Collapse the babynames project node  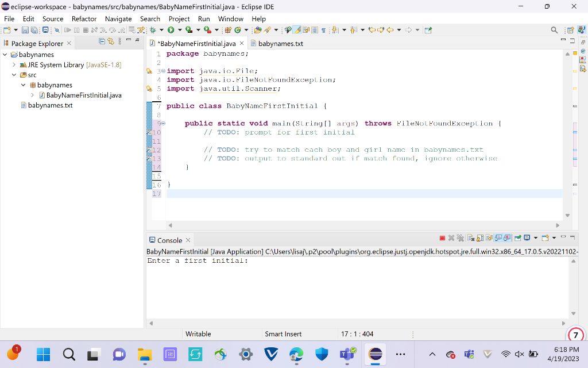tap(5, 55)
